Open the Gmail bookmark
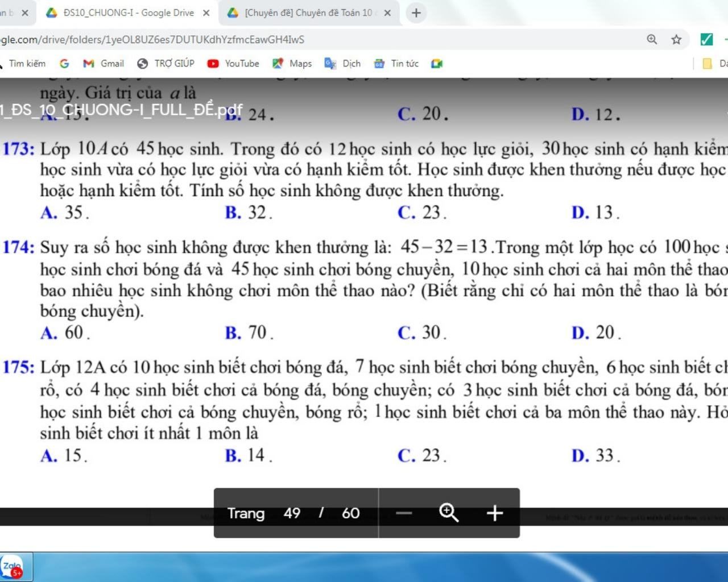The width and height of the screenshot is (728, 582). 104,63
